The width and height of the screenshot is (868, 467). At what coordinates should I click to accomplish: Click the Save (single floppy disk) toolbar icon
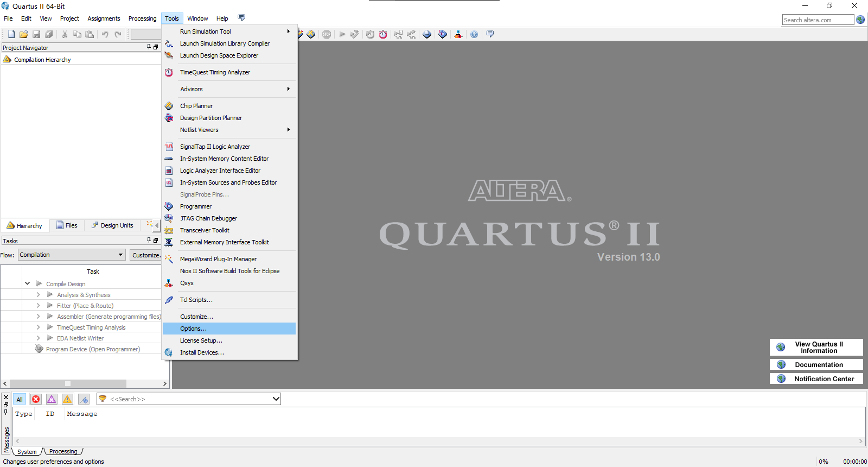point(36,34)
